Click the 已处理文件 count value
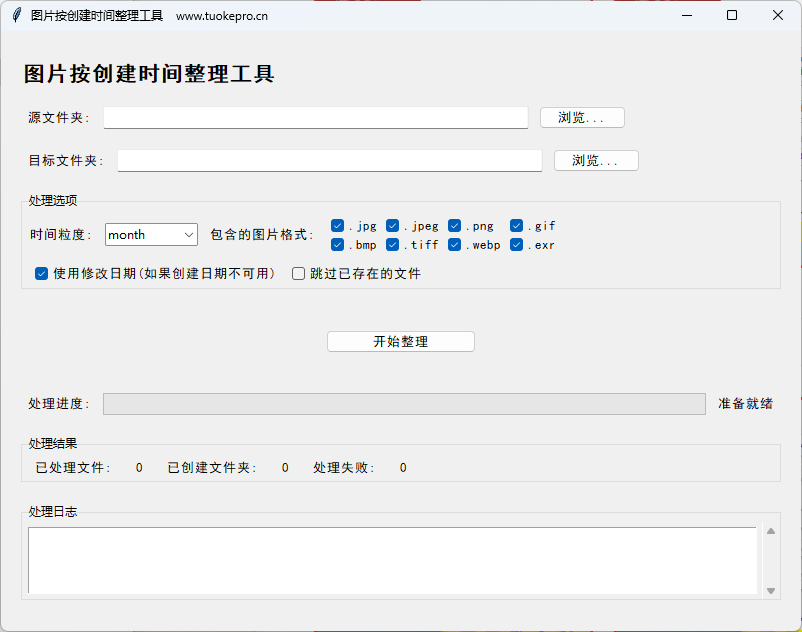This screenshot has width=802, height=632. pos(139,468)
